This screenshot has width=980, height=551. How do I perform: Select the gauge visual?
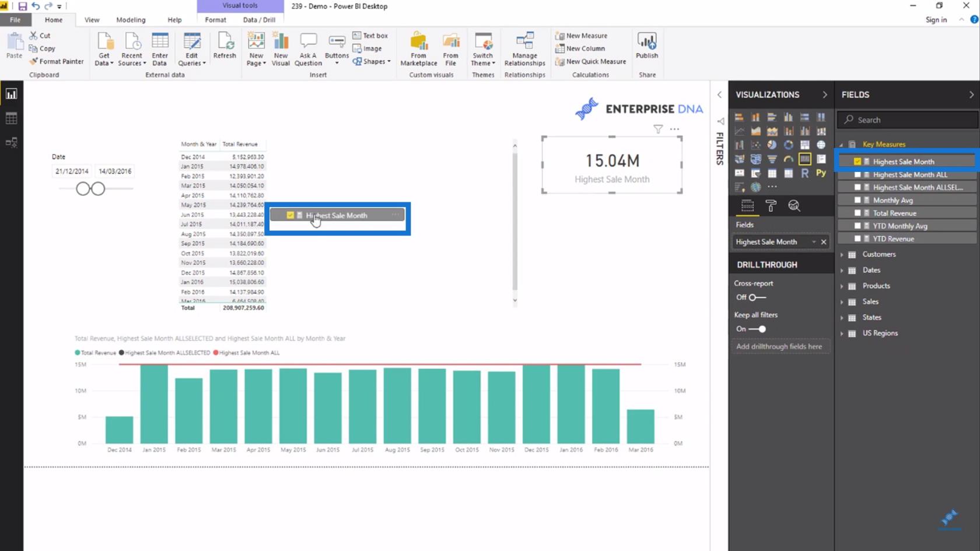[788, 159]
